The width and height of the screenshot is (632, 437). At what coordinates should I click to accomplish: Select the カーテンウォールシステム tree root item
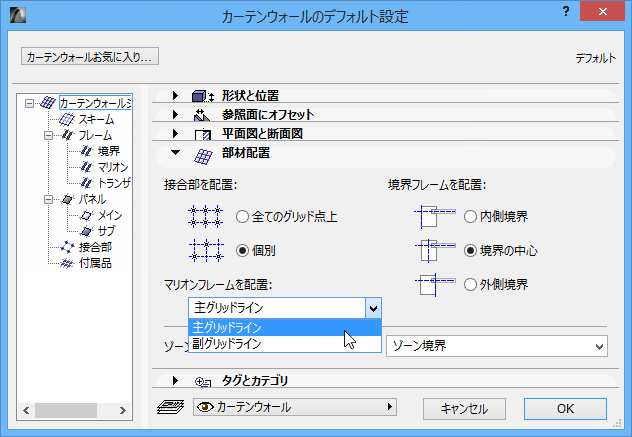tap(95, 103)
